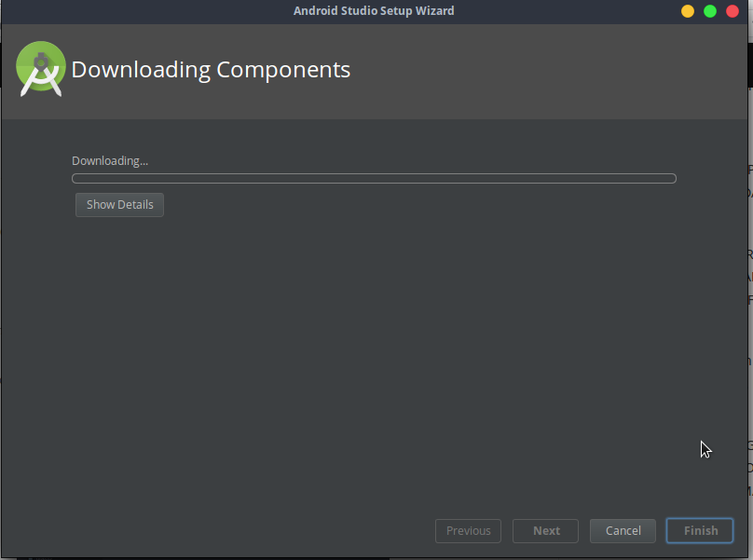Viewport: 753px width, 560px height.
Task: Click the green maximize window button
Action: [710, 11]
